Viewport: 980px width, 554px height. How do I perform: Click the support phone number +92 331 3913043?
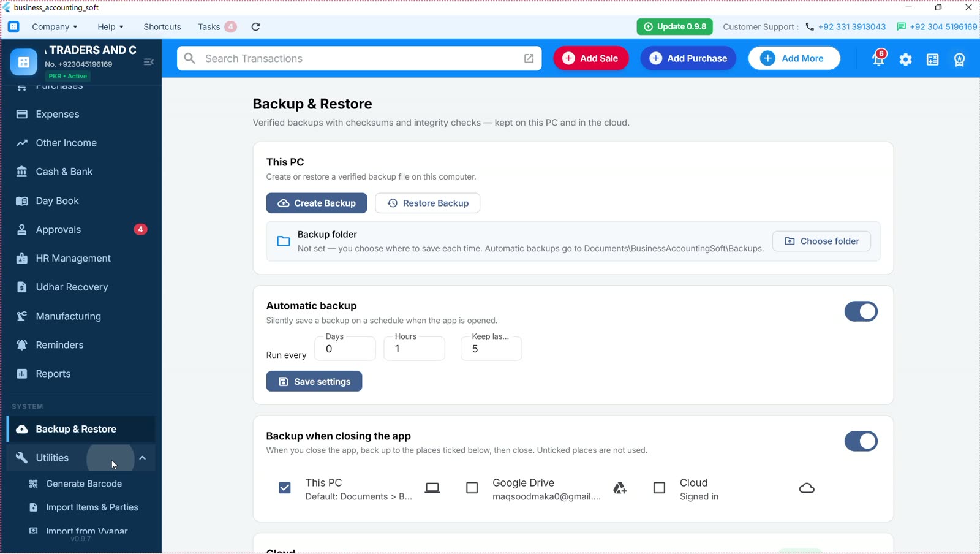tap(852, 26)
